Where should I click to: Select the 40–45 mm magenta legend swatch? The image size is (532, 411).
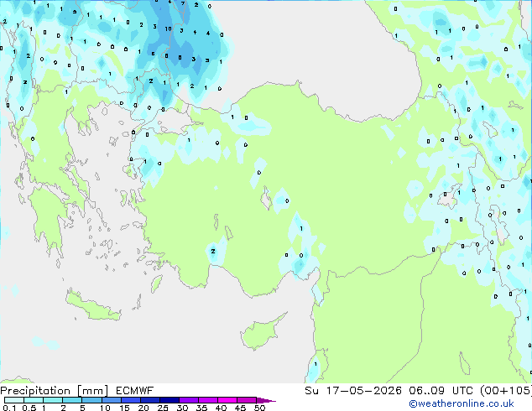(227, 400)
